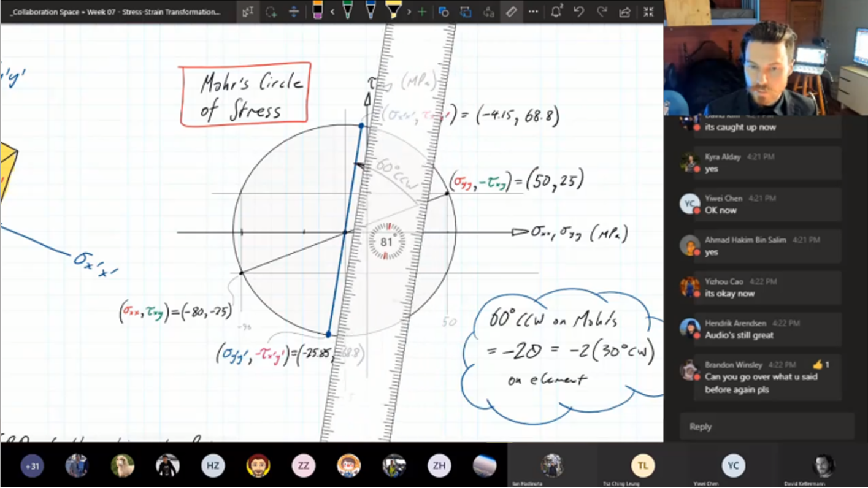Click the Reply field in chat
This screenshot has width=868, height=488.
[767, 427]
